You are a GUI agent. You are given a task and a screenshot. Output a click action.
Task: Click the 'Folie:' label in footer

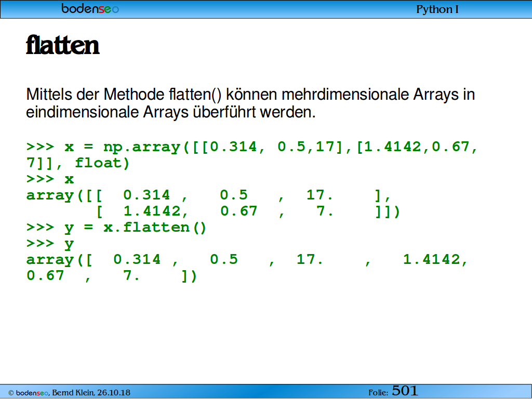tap(378, 393)
